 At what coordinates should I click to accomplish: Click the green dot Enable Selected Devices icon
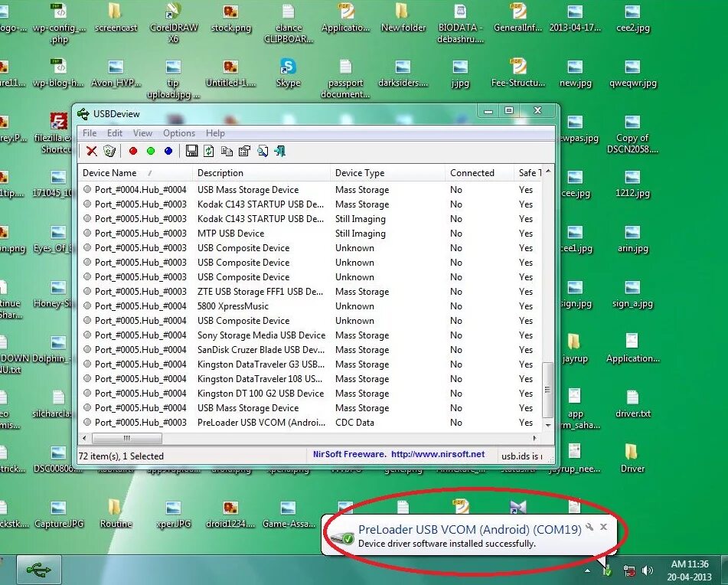pyautogui.click(x=151, y=151)
